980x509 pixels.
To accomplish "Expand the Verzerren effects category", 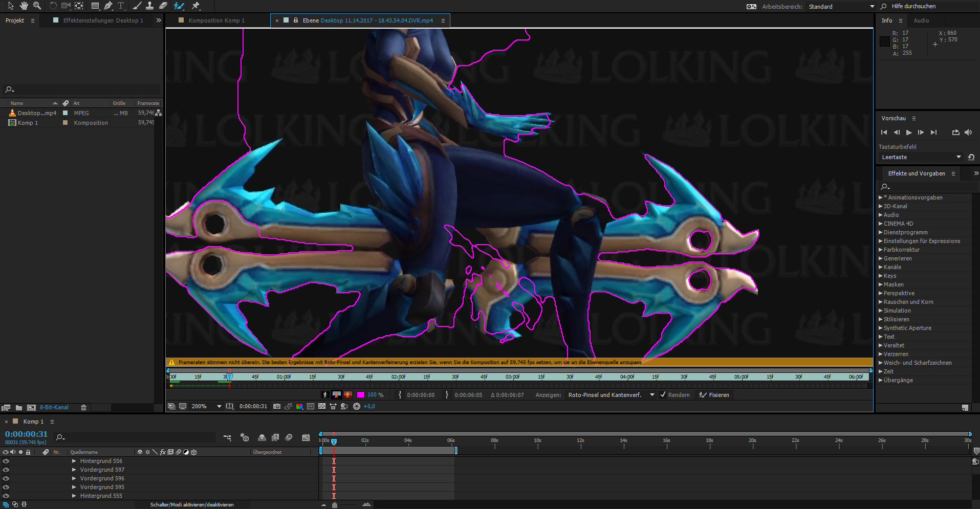I will click(x=881, y=354).
